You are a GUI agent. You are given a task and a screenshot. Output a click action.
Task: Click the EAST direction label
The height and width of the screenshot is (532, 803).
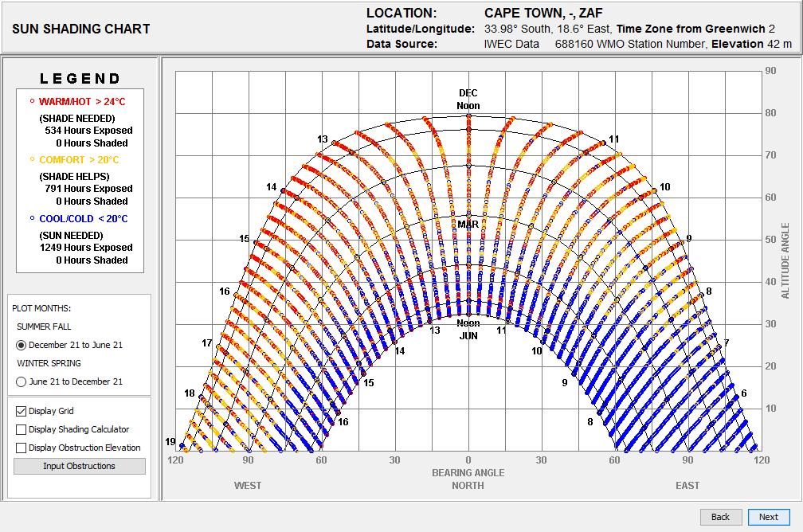[687, 485]
